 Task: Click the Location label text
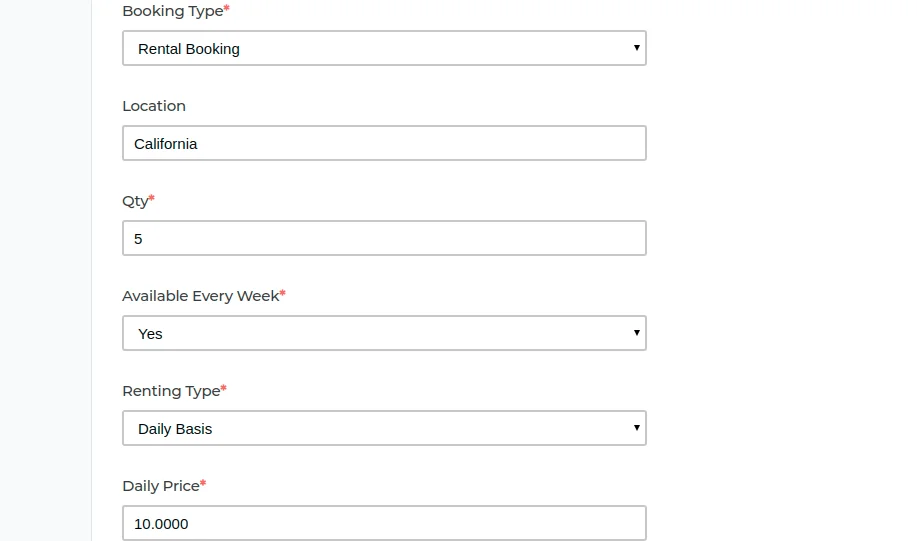click(x=154, y=106)
